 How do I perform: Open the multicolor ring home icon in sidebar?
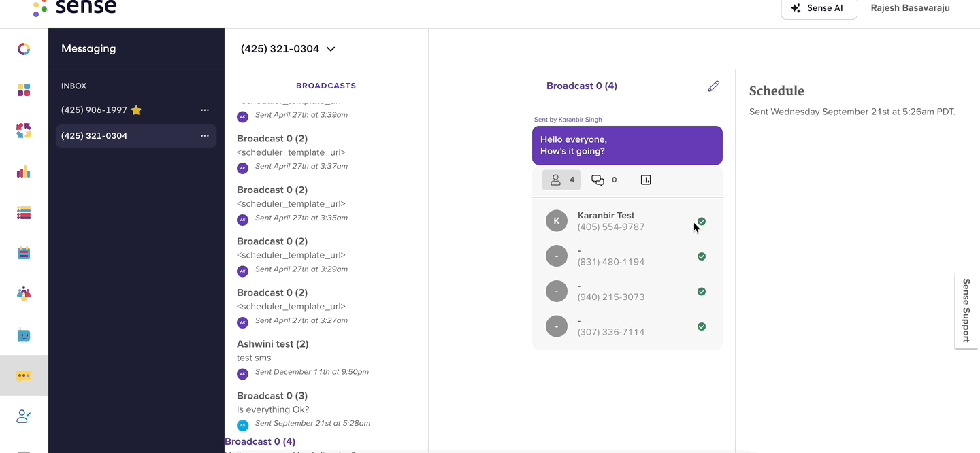(x=24, y=49)
